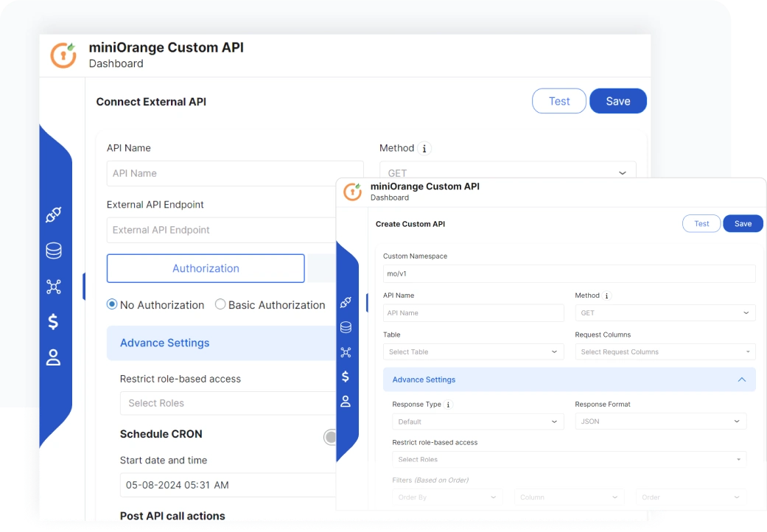
Task: Expand Advance Settings in Connect External API
Action: [x=222, y=343]
